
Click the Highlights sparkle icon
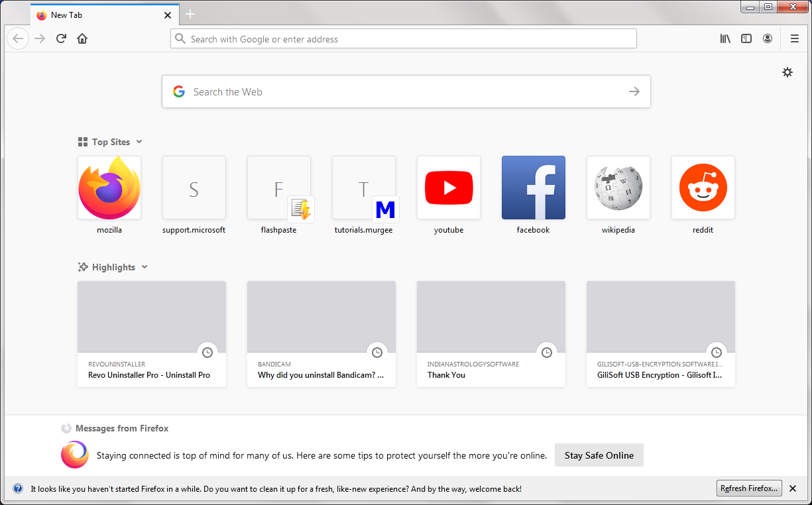pos(83,267)
